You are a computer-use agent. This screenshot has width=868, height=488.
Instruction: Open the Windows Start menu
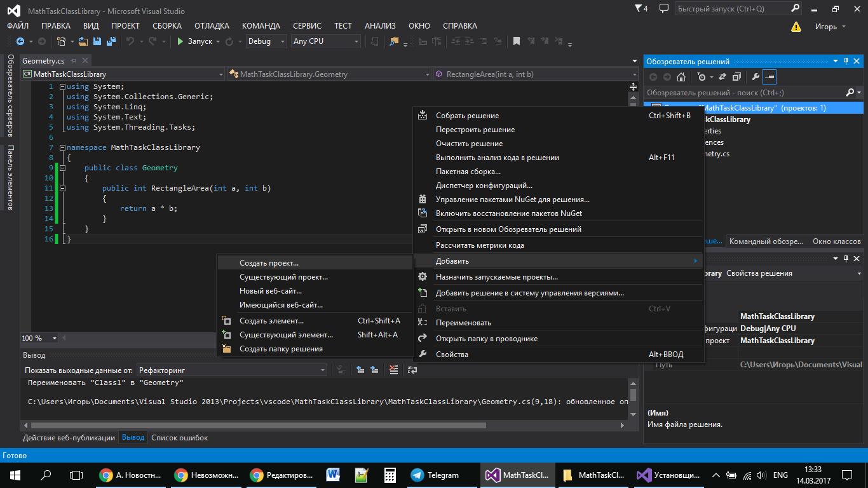pyautogui.click(x=15, y=475)
